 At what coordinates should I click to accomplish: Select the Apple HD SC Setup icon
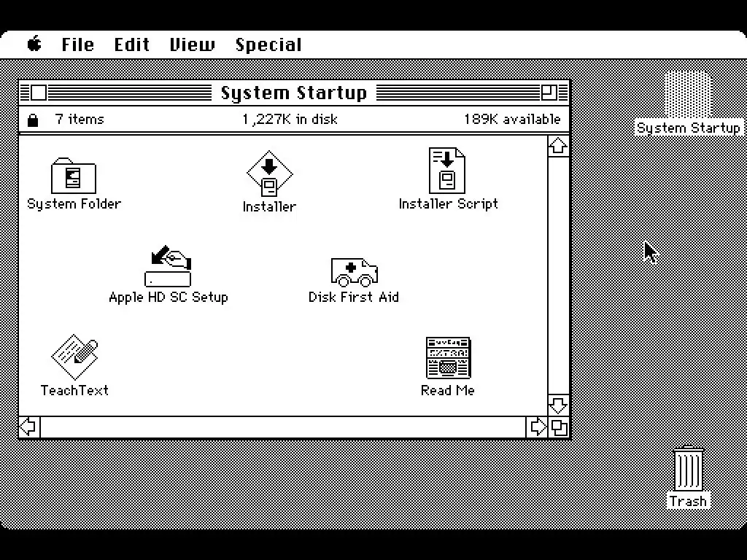point(169,266)
